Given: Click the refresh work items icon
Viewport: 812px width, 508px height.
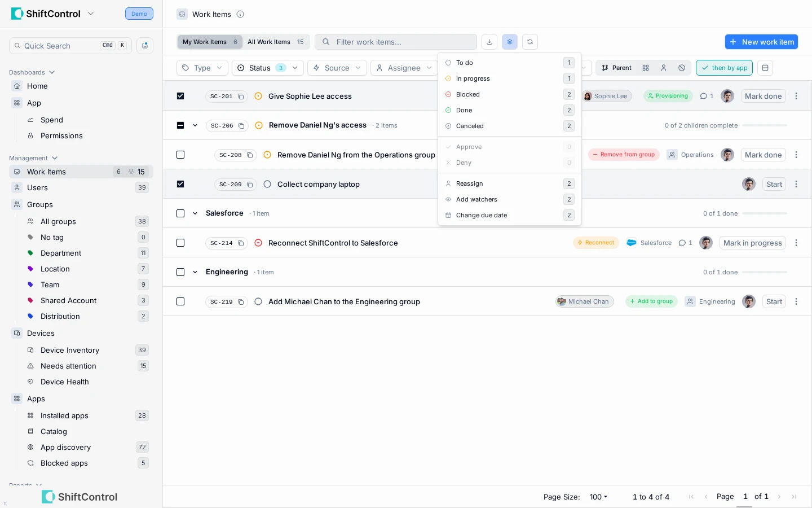Looking at the screenshot, I should pyautogui.click(x=530, y=42).
